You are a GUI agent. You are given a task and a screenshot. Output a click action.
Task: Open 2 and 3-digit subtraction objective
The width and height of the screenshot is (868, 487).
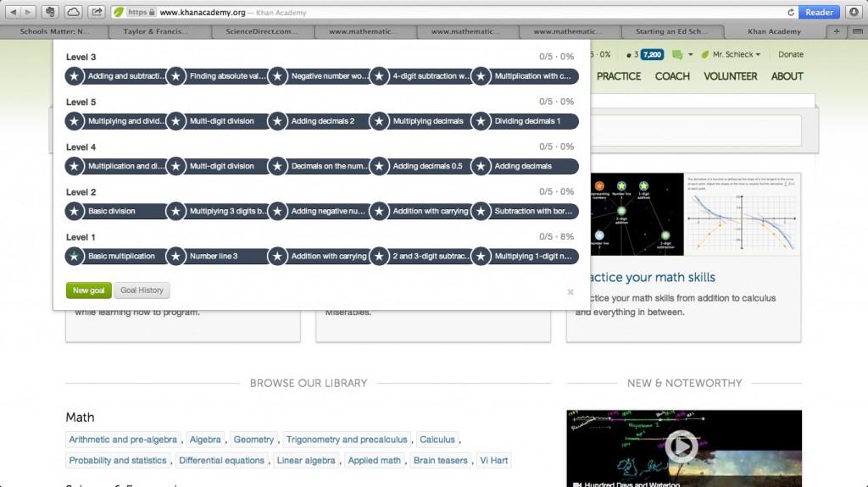(x=430, y=256)
